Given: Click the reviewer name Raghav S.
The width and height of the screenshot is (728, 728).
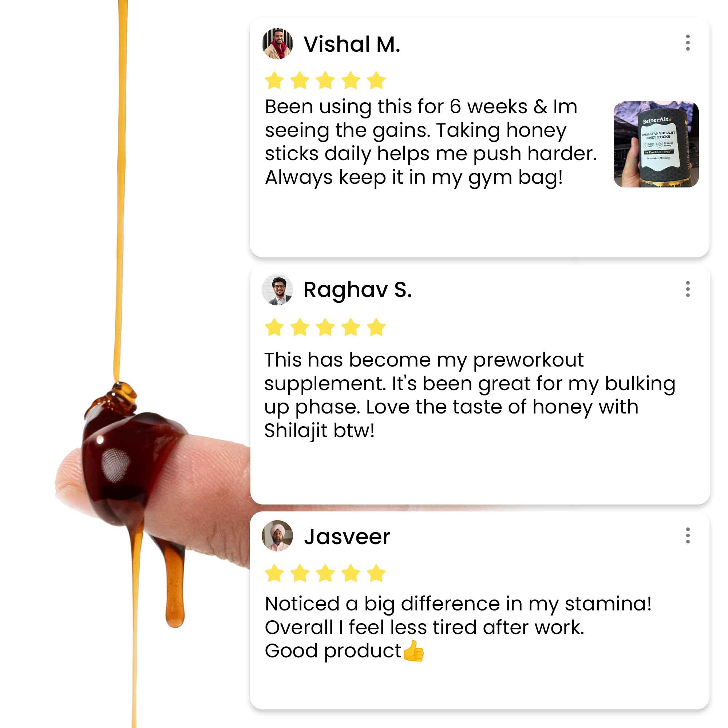Looking at the screenshot, I should (357, 290).
